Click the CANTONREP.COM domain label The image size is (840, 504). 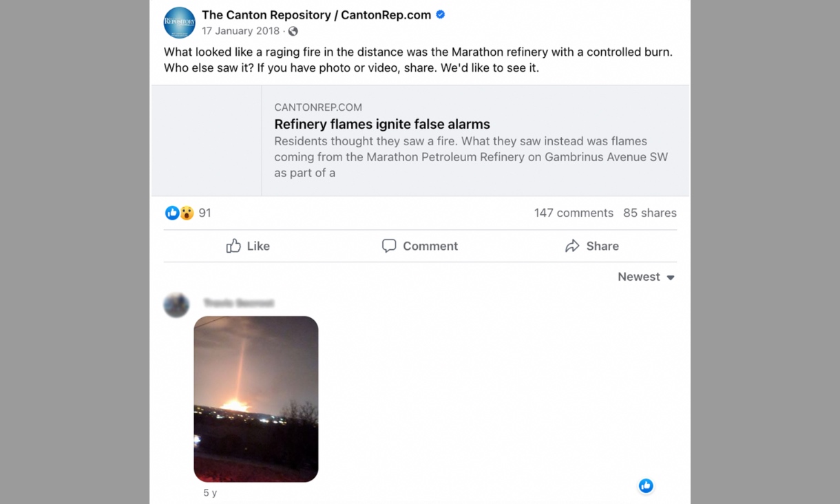[x=318, y=107]
